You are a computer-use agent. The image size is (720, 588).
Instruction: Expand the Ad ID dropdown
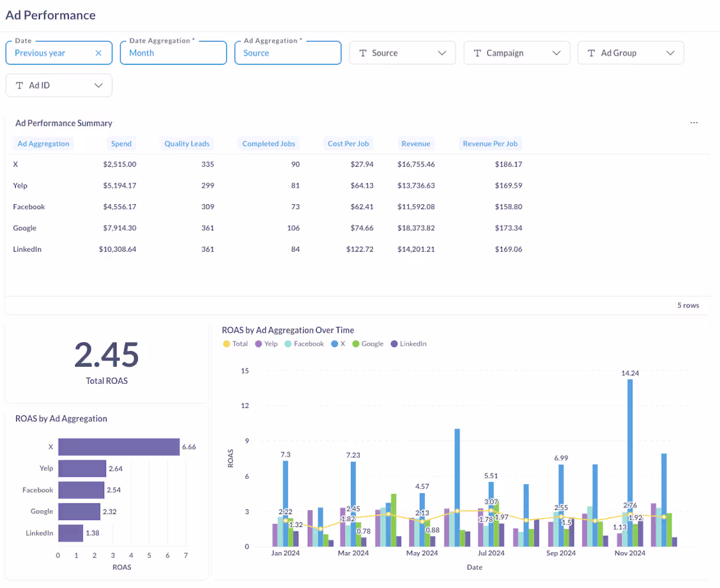click(x=98, y=85)
